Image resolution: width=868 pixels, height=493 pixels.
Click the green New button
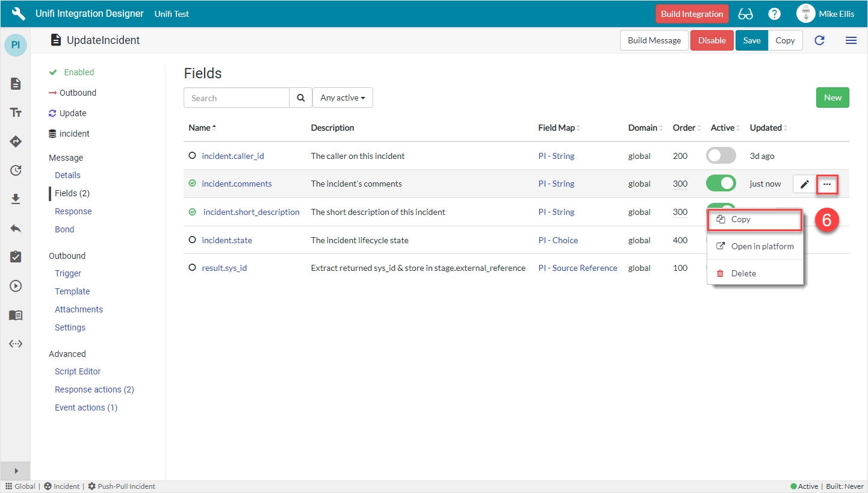[x=832, y=98]
